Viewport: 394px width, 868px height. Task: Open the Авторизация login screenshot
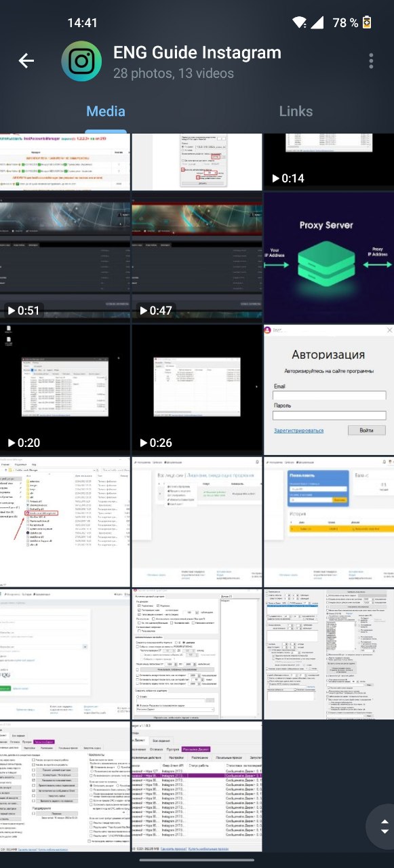click(x=328, y=389)
